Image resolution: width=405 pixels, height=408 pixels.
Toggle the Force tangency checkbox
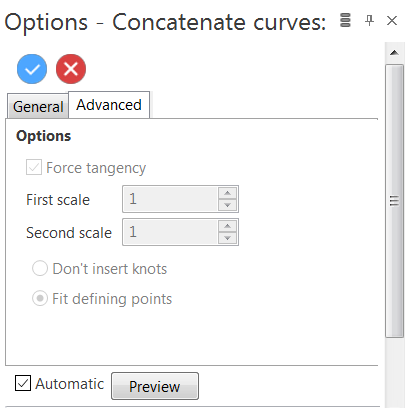[x=34, y=167]
